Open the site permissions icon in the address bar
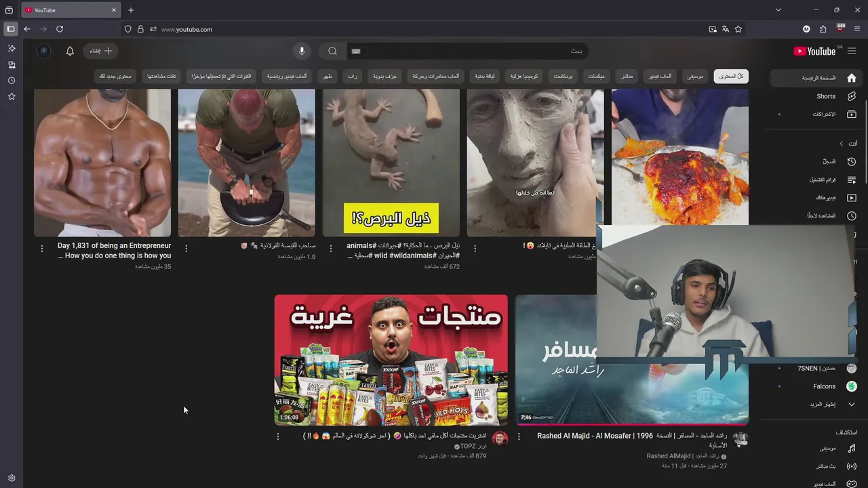This screenshot has height=488, width=868. pyautogui.click(x=153, y=29)
